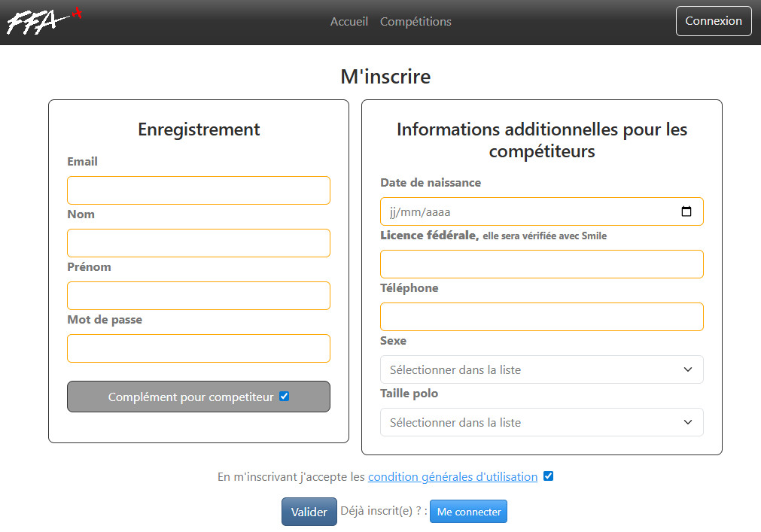Click into the Licence fédérale input
Screen dimensions: 761x532
pos(540,264)
